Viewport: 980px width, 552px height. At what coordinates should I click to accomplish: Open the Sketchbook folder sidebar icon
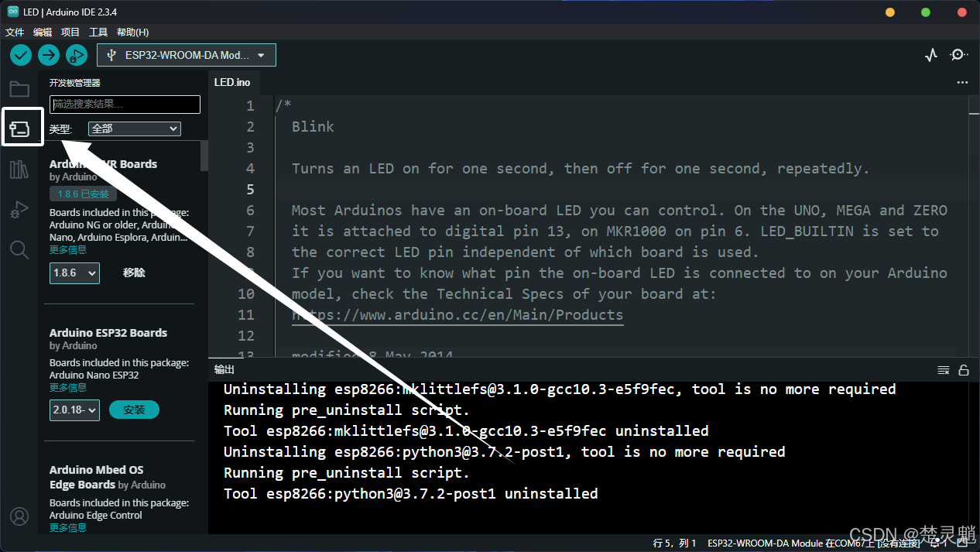point(19,89)
